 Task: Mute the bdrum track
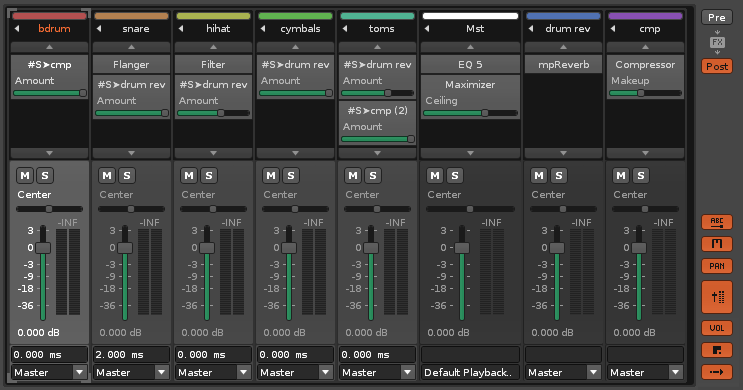(25, 176)
